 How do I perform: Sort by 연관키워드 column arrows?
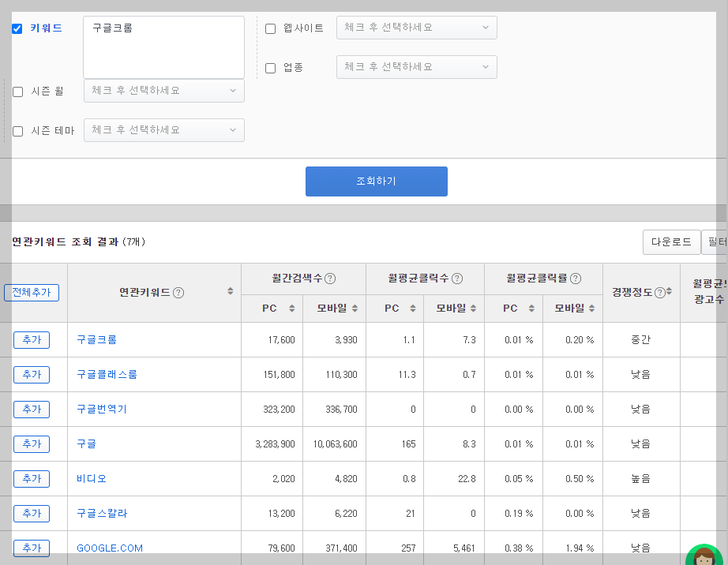tap(231, 291)
